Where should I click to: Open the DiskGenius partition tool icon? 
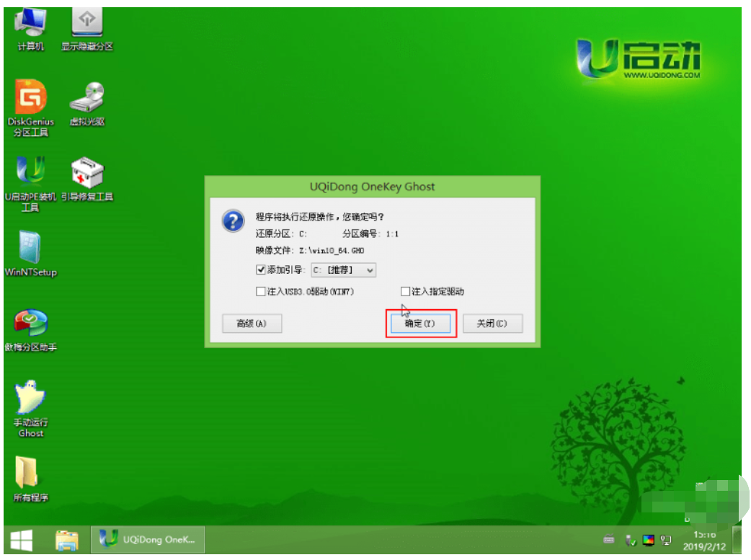30,99
